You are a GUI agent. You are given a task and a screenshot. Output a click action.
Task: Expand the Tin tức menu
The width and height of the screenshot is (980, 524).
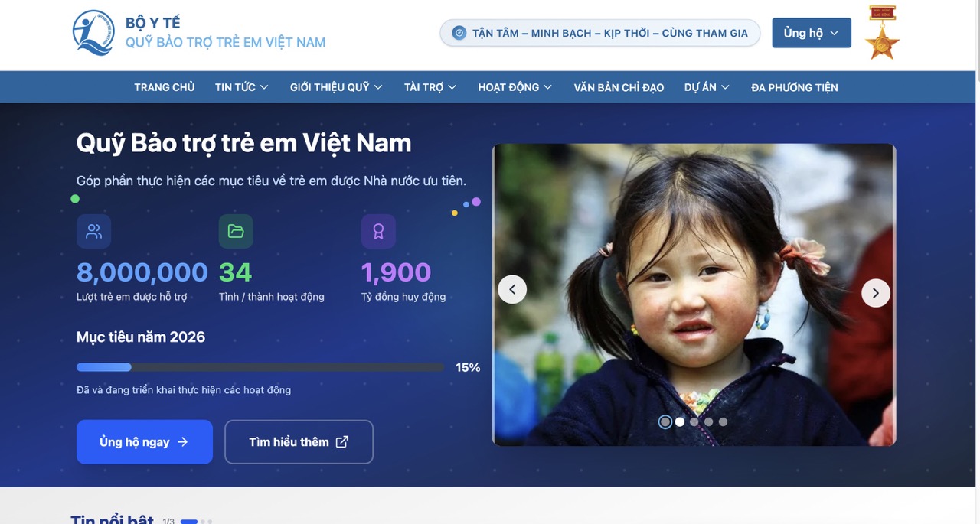[x=241, y=87]
